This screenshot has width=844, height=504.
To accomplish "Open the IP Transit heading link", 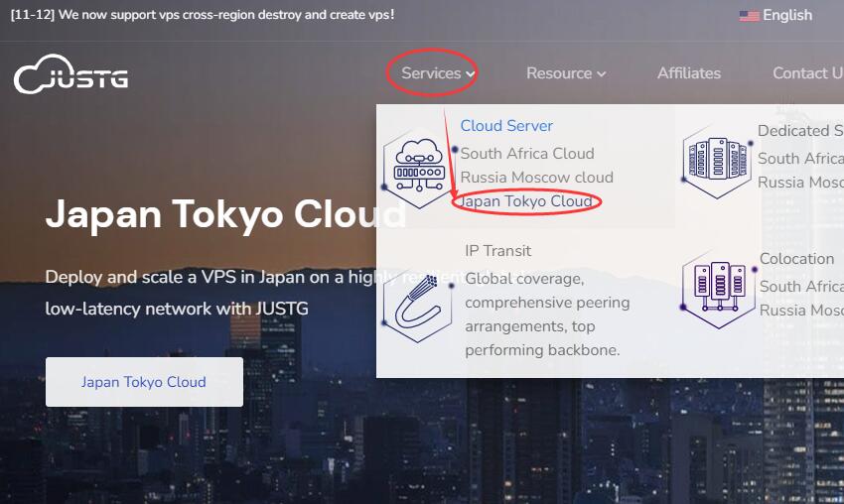I will (x=497, y=251).
